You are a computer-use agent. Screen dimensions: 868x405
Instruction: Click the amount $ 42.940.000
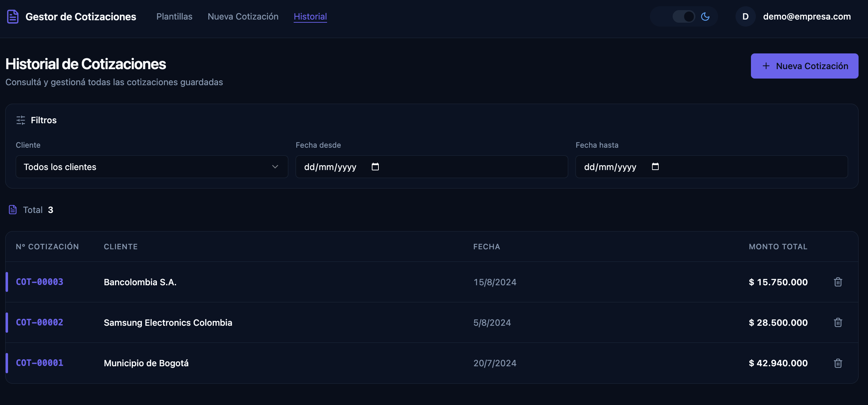pos(778,363)
